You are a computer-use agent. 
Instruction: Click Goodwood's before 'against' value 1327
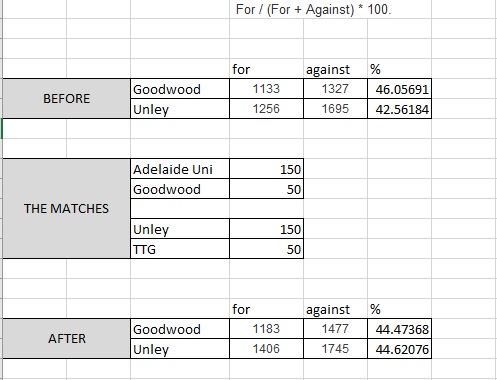(x=335, y=89)
